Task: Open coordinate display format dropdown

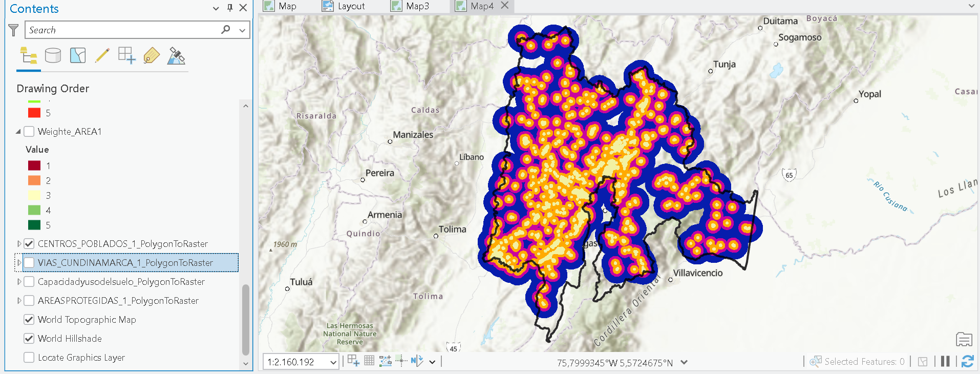Action: tap(684, 362)
